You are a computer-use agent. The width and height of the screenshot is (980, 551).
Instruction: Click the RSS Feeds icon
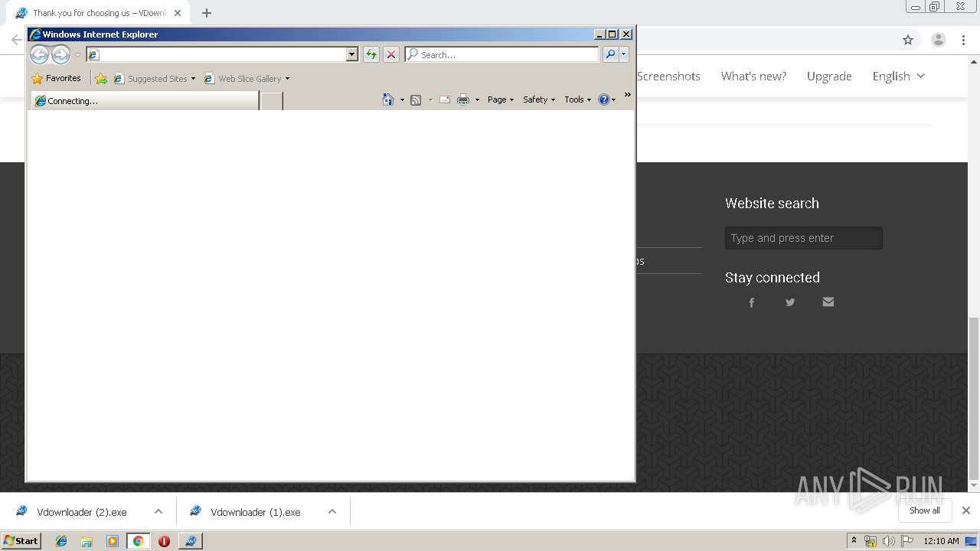pos(416,99)
